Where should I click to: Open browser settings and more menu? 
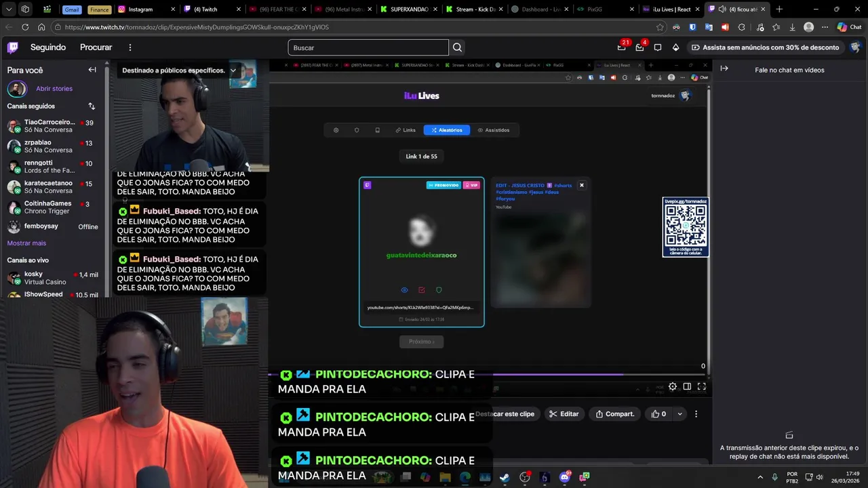[x=825, y=27]
